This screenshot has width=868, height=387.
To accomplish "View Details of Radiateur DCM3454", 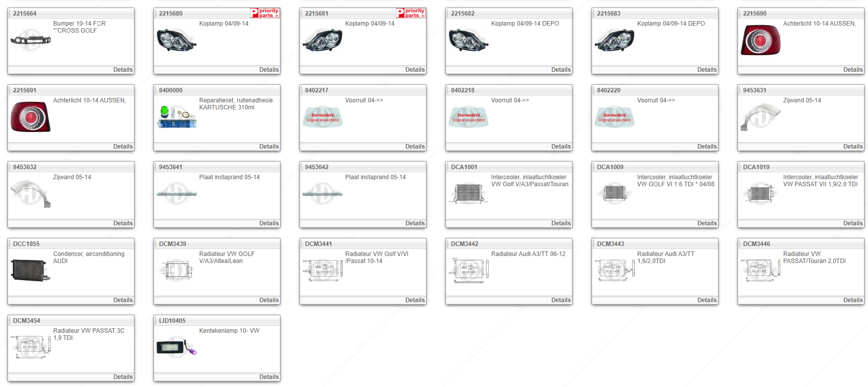I will click(123, 377).
